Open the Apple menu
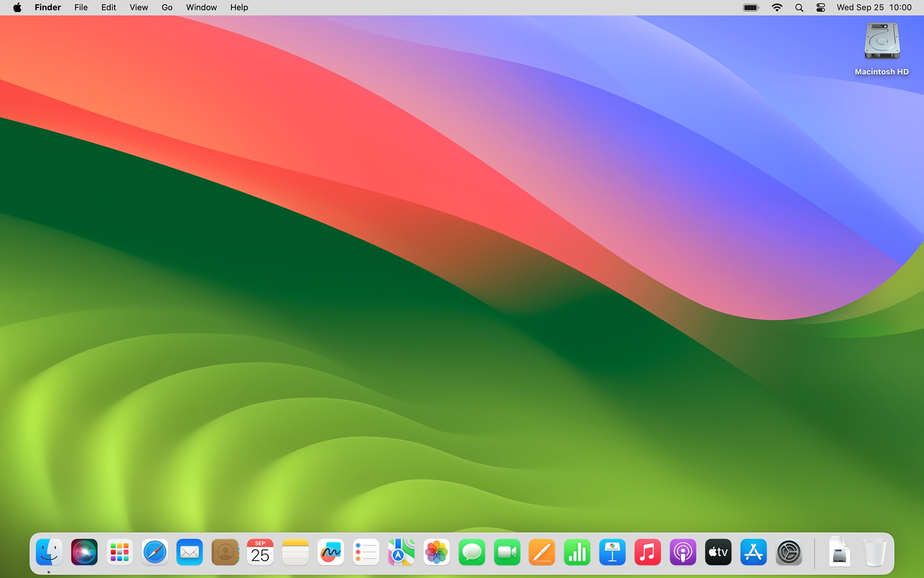The width and height of the screenshot is (924, 578). pyautogui.click(x=17, y=7)
